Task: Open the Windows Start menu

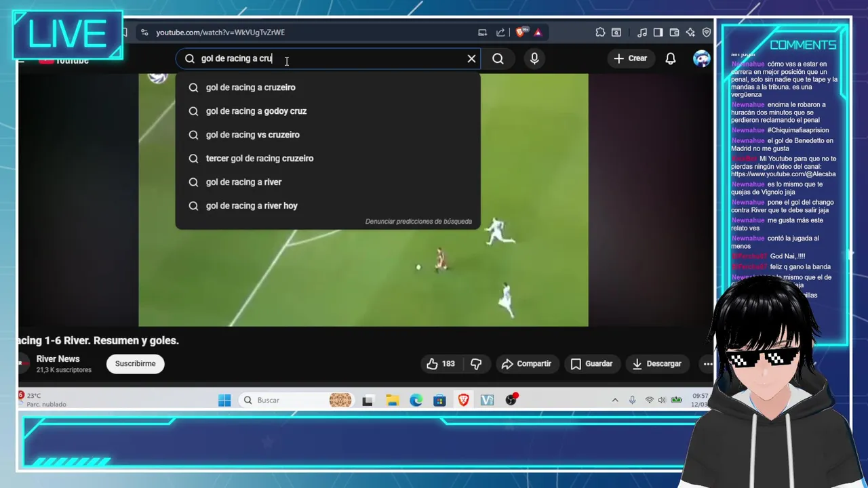Action: 224,401
